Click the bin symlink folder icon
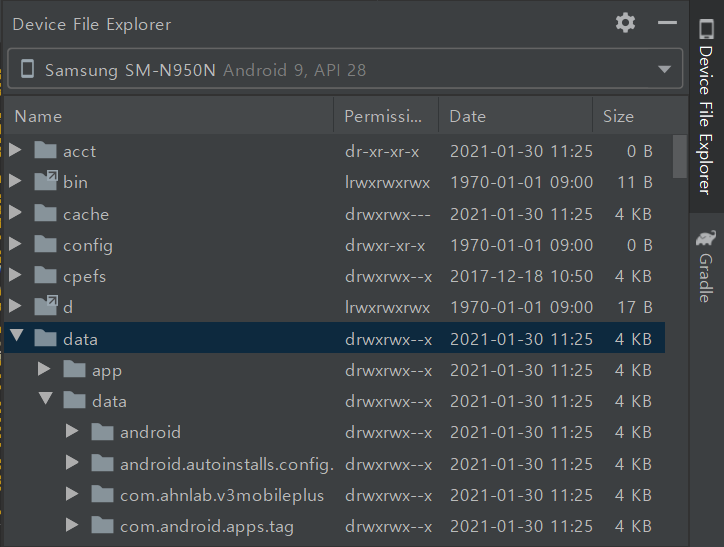 pos(46,180)
